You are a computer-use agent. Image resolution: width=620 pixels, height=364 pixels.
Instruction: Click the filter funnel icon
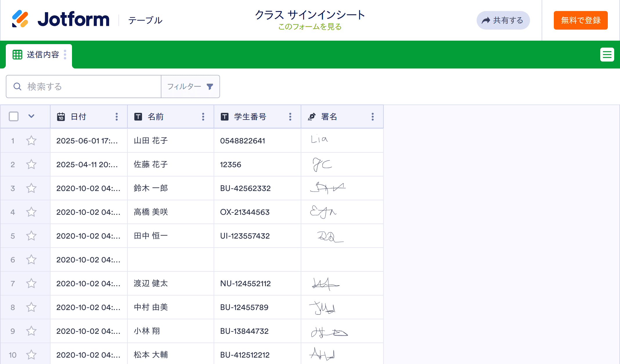[210, 87]
